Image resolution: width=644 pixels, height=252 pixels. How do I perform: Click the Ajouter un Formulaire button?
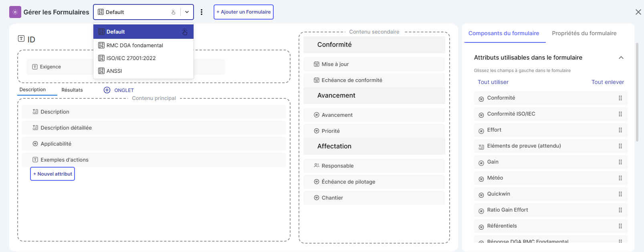pyautogui.click(x=244, y=12)
